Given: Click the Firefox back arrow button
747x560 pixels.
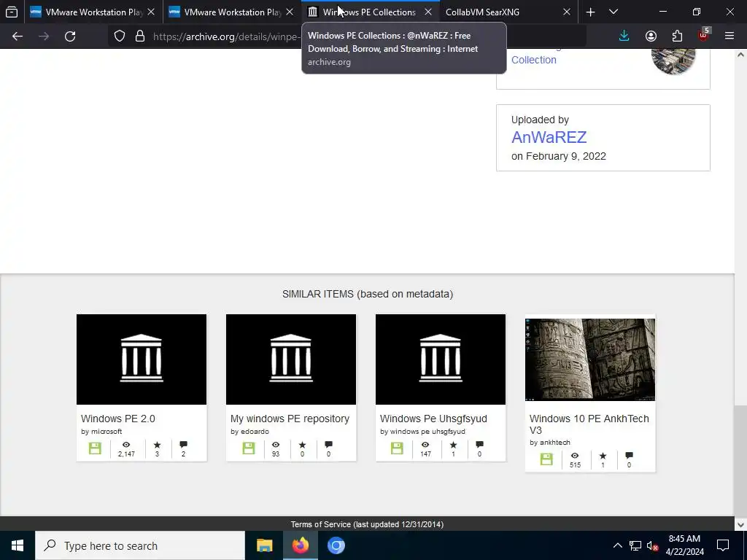Looking at the screenshot, I should [x=18, y=36].
